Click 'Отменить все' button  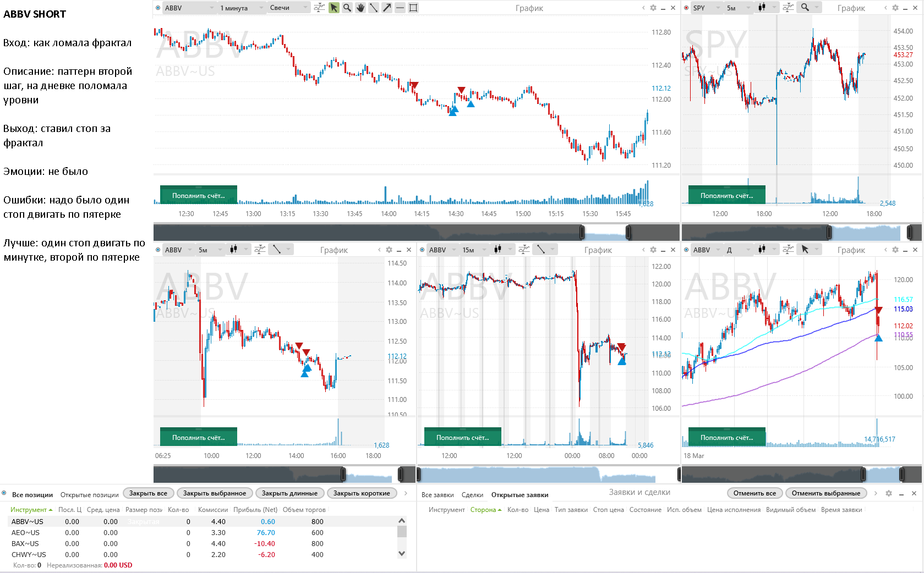click(x=754, y=493)
